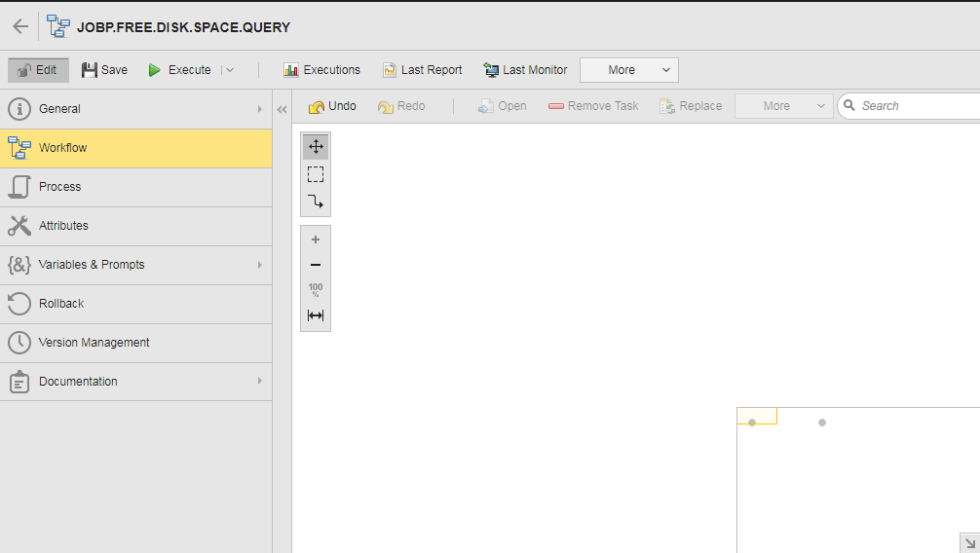Collapse the left sidebar panel

283,109
